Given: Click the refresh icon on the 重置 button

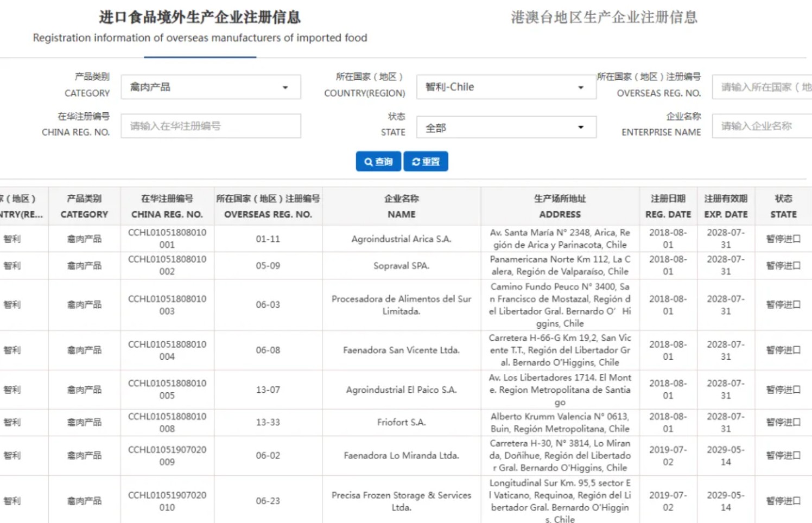Looking at the screenshot, I should [416, 161].
